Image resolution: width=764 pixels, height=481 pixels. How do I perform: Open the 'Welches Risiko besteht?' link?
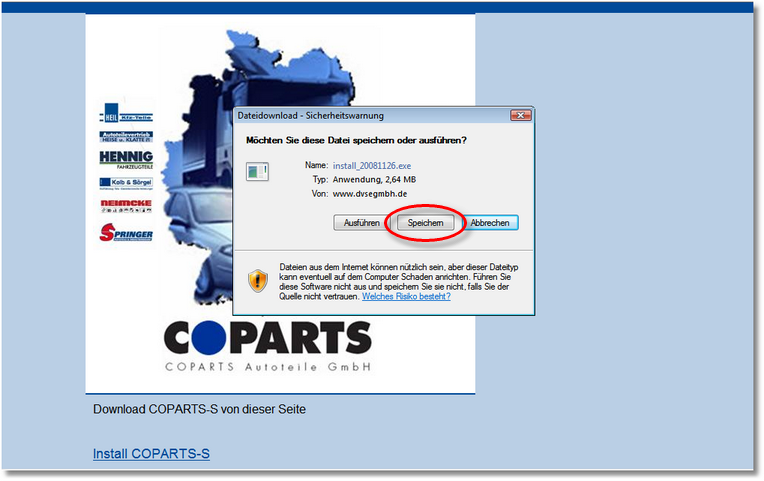406,296
